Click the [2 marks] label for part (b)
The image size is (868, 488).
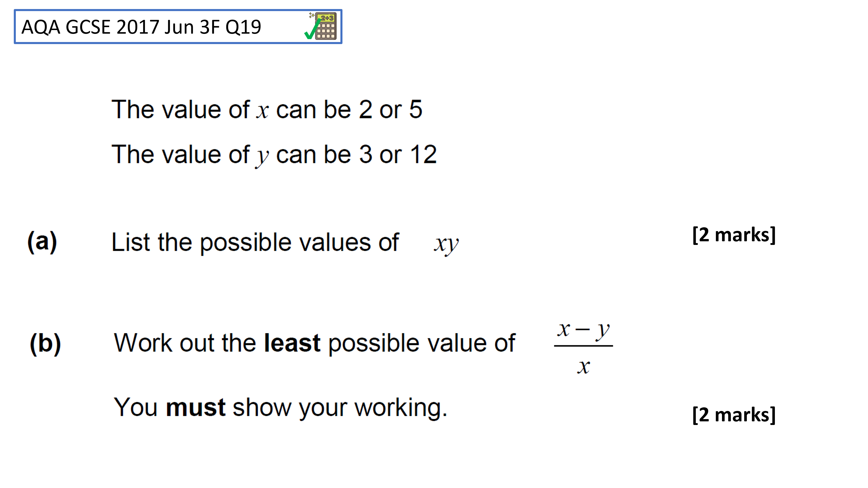pos(734,415)
